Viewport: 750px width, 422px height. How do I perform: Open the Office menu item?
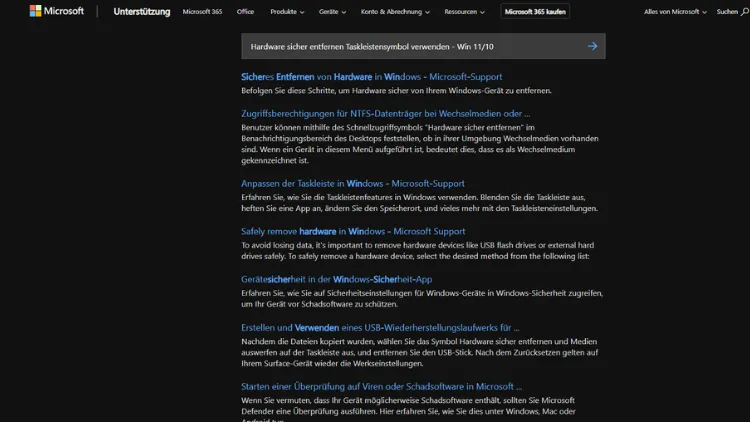pos(245,11)
